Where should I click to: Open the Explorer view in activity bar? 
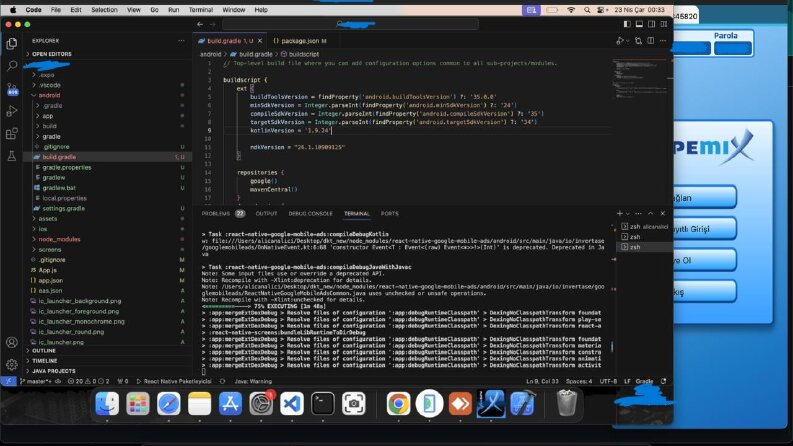click(12, 43)
